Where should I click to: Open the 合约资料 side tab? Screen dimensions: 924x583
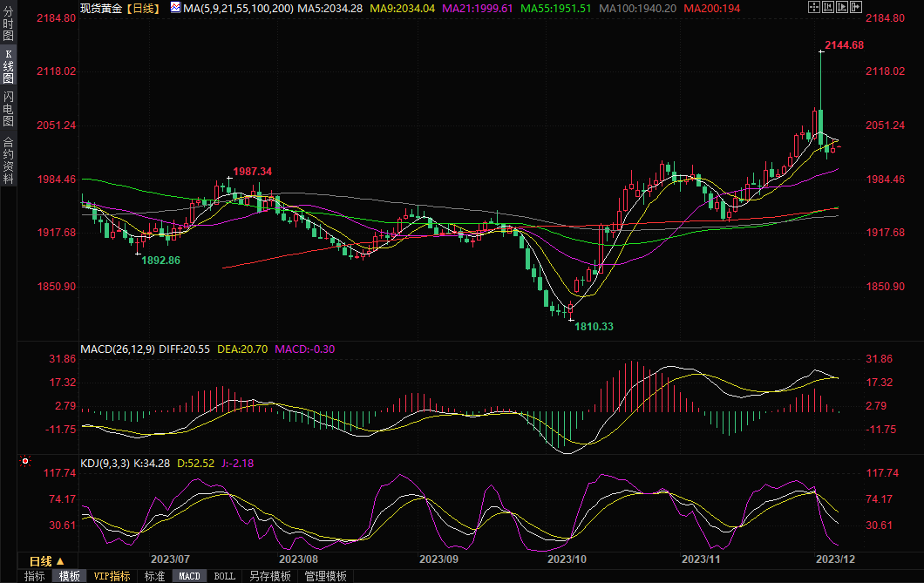pos(8,159)
